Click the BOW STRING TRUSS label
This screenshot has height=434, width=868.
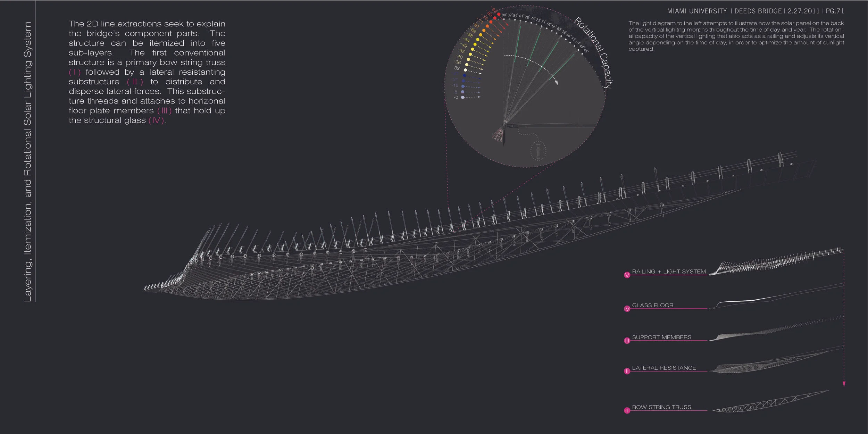point(661,407)
